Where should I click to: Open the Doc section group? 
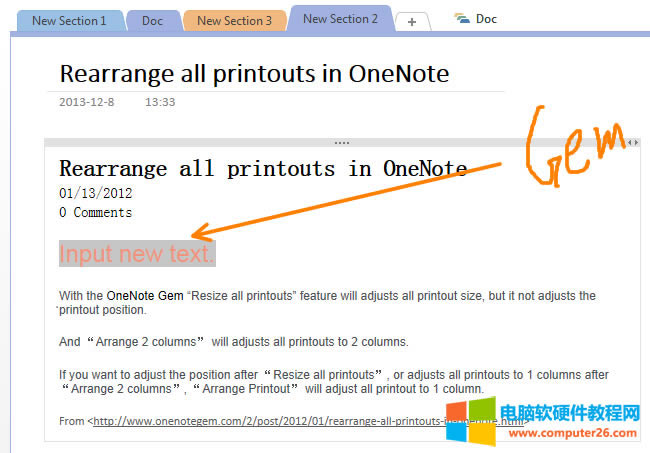click(x=475, y=19)
